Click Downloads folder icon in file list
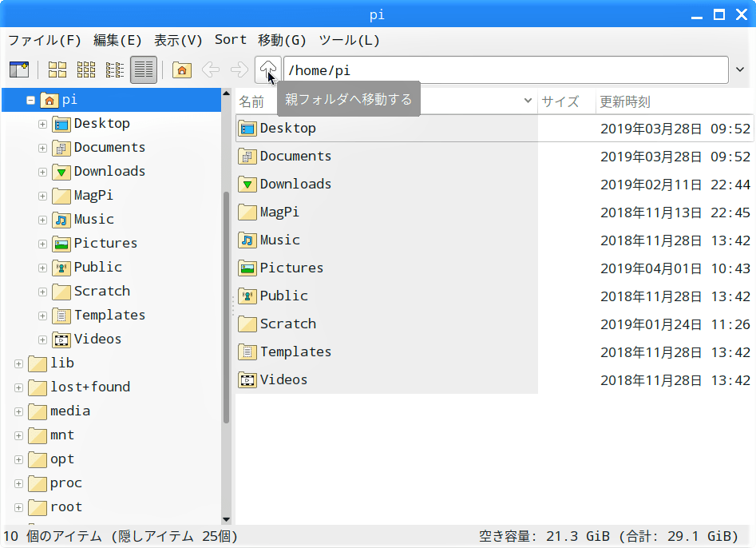The image size is (756, 548). [x=247, y=185]
